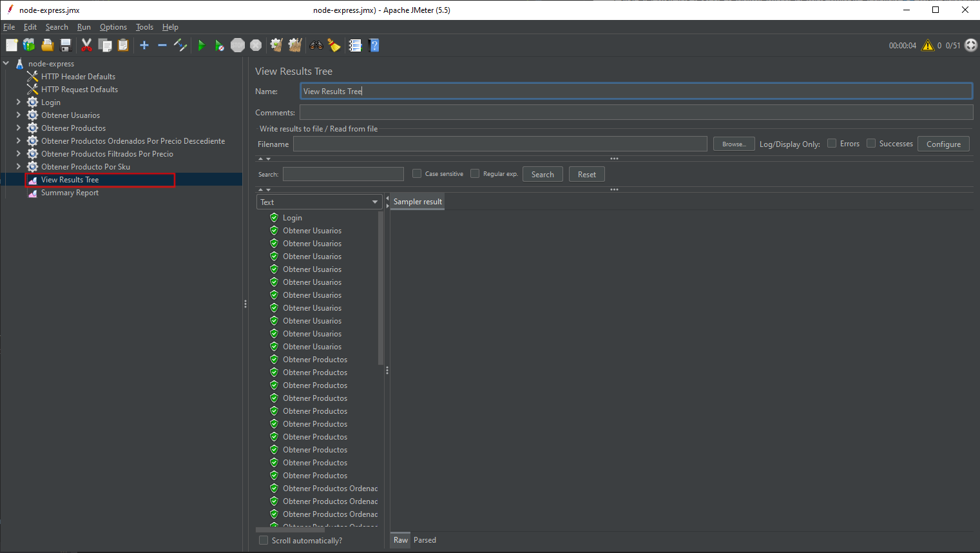Click the Expand All plus icon
Screen dimensions: 980x553
coord(144,45)
